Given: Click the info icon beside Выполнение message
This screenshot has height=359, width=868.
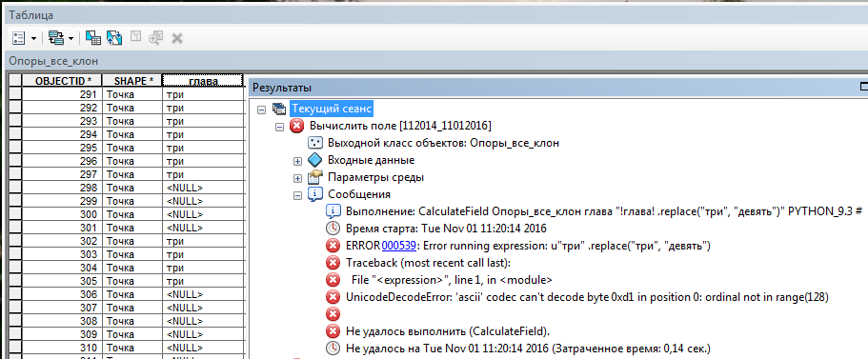Looking at the screenshot, I should coord(333,211).
